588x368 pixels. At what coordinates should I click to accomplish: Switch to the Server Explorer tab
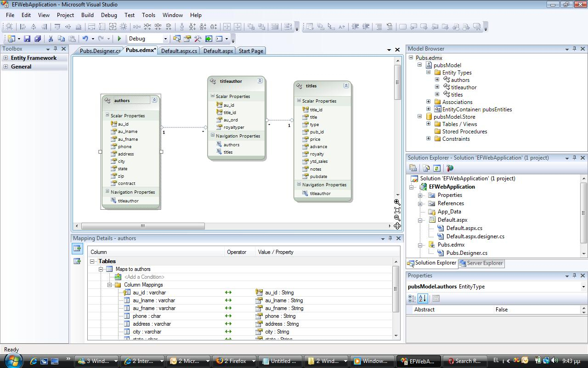tap(481, 263)
